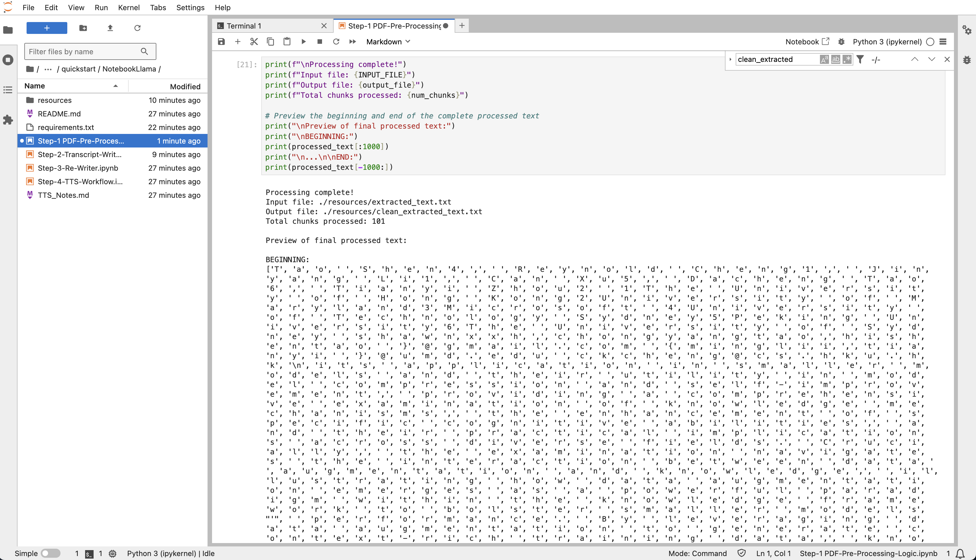Click the Name column sort arrow
976x560 pixels.
coord(115,86)
